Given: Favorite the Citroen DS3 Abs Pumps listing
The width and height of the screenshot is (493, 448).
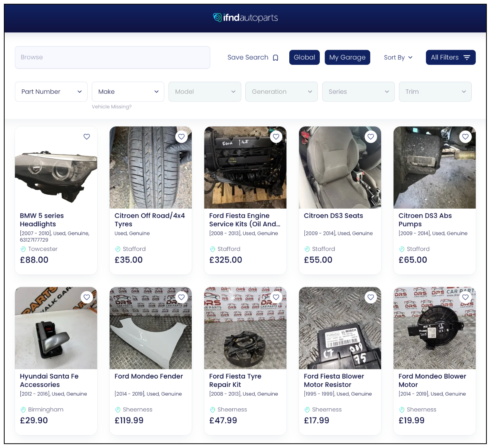Looking at the screenshot, I should point(465,136).
